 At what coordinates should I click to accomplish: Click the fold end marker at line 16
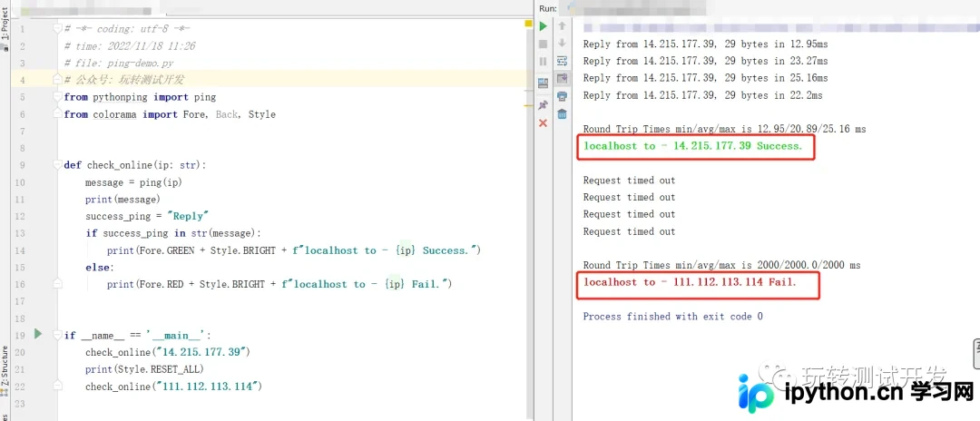[x=57, y=284]
